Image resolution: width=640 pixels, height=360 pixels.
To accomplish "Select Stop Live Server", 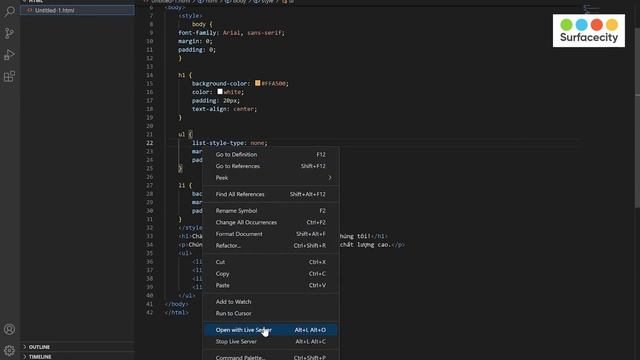I will pos(271,342).
